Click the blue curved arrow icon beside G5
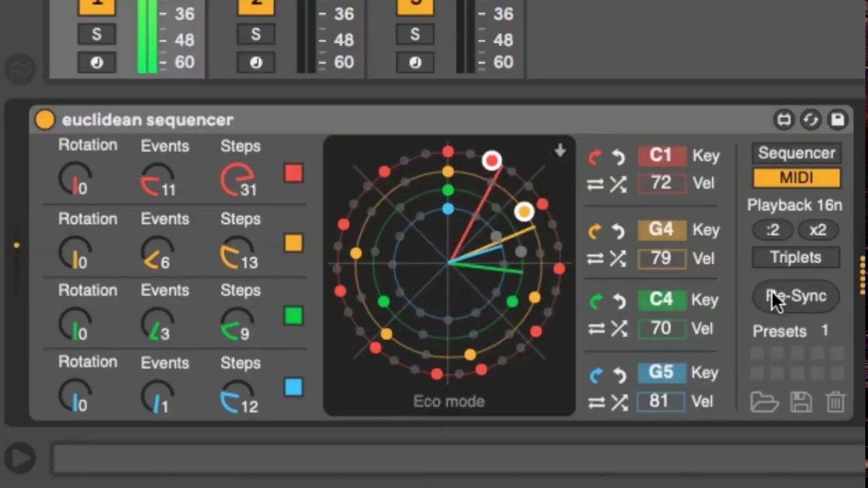Screen dimensions: 868x488 pyautogui.click(x=595, y=374)
